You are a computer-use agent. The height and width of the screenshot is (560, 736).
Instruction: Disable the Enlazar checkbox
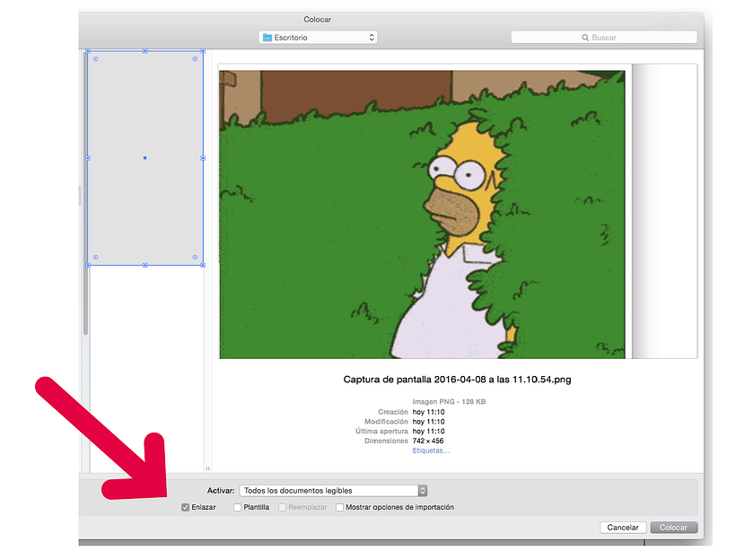[x=187, y=507]
